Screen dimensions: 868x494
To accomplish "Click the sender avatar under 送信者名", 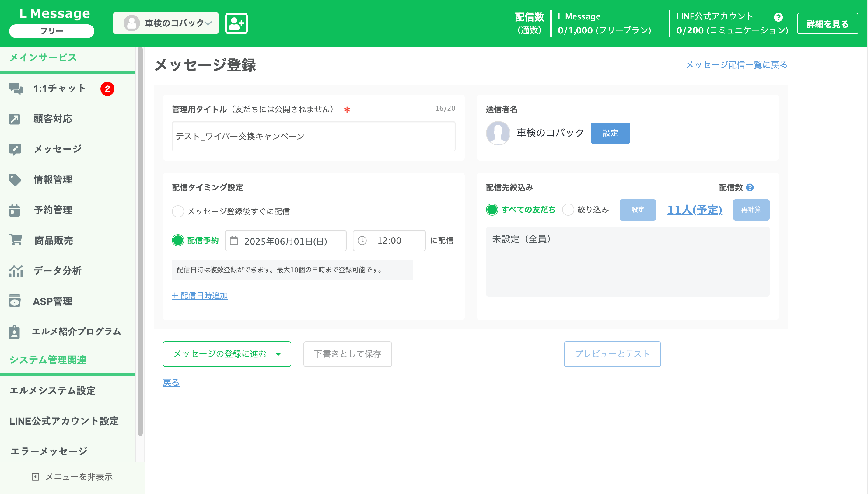I will tap(498, 133).
